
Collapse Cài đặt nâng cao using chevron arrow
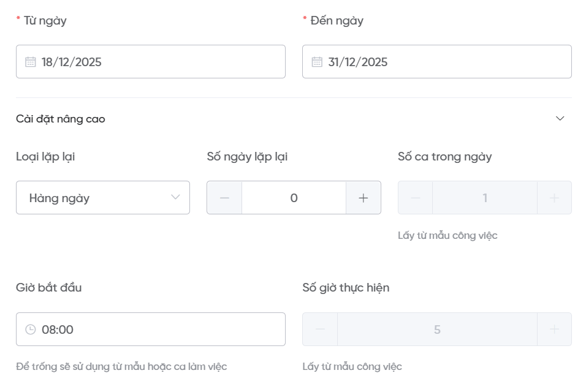pyautogui.click(x=560, y=119)
